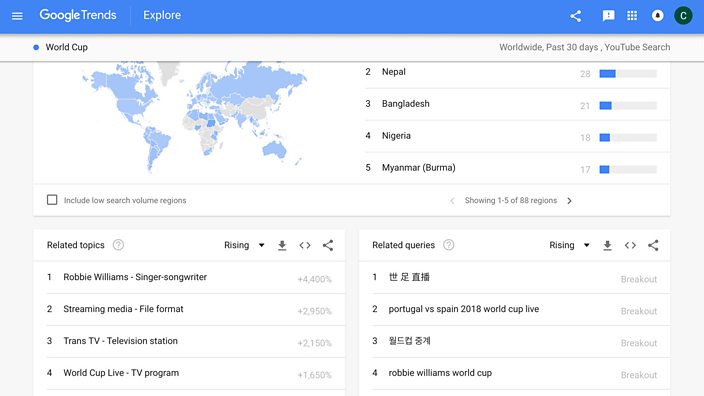Click the Nigeria interest bar

click(x=628, y=137)
